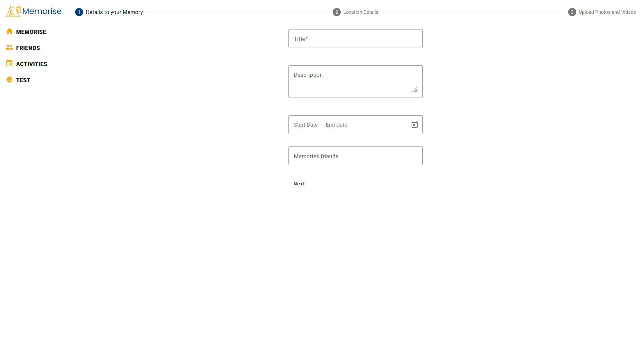Open the TEST sidebar item
The height and width of the screenshot is (362, 644).
coord(23,80)
